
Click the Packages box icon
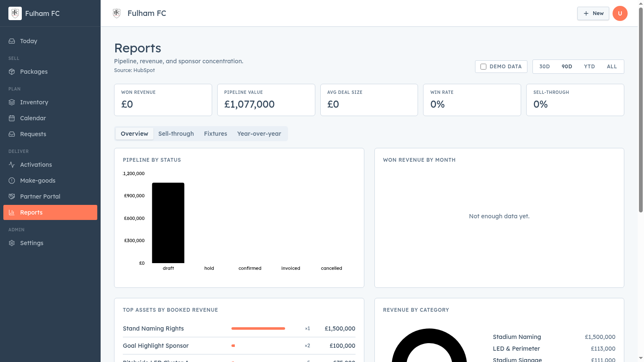(x=12, y=72)
